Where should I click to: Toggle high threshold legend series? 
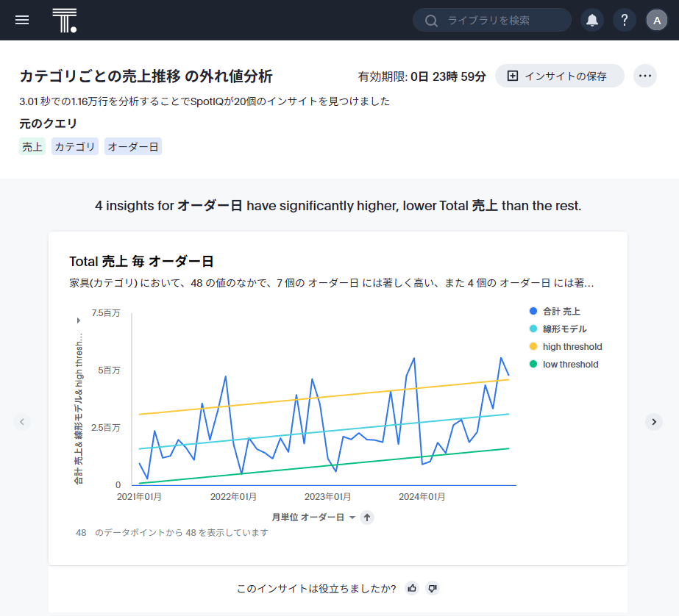[x=572, y=347]
